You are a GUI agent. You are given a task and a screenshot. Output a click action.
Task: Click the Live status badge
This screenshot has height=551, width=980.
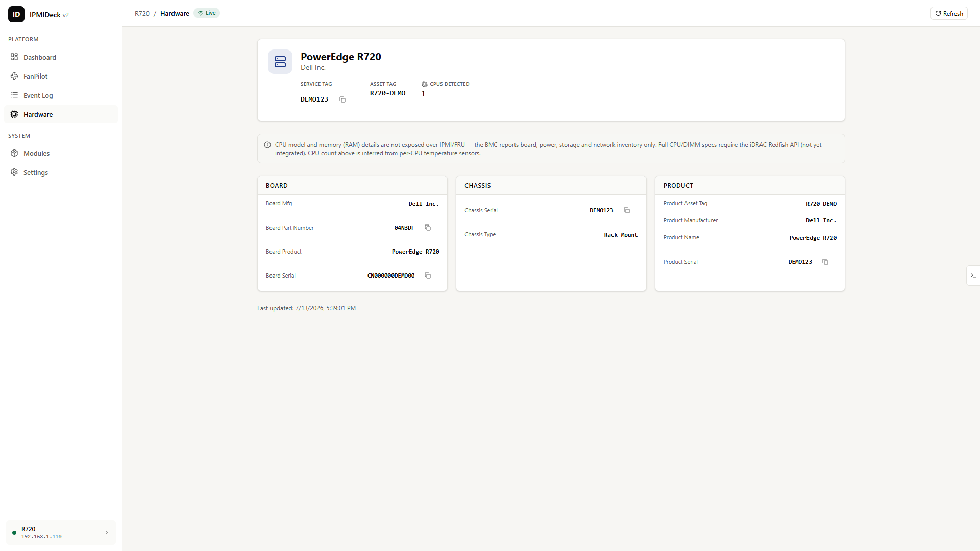(207, 13)
